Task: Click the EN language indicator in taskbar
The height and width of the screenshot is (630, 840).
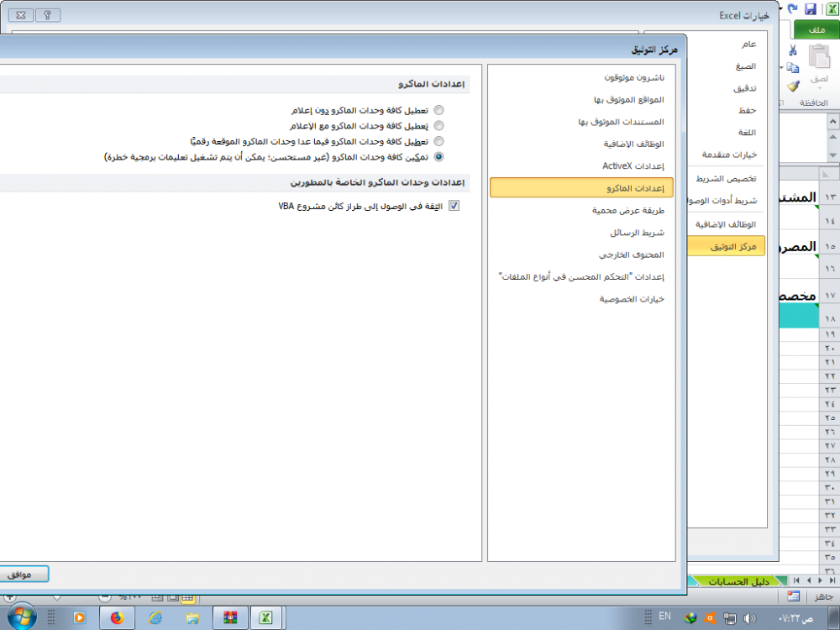Action: click(664, 616)
